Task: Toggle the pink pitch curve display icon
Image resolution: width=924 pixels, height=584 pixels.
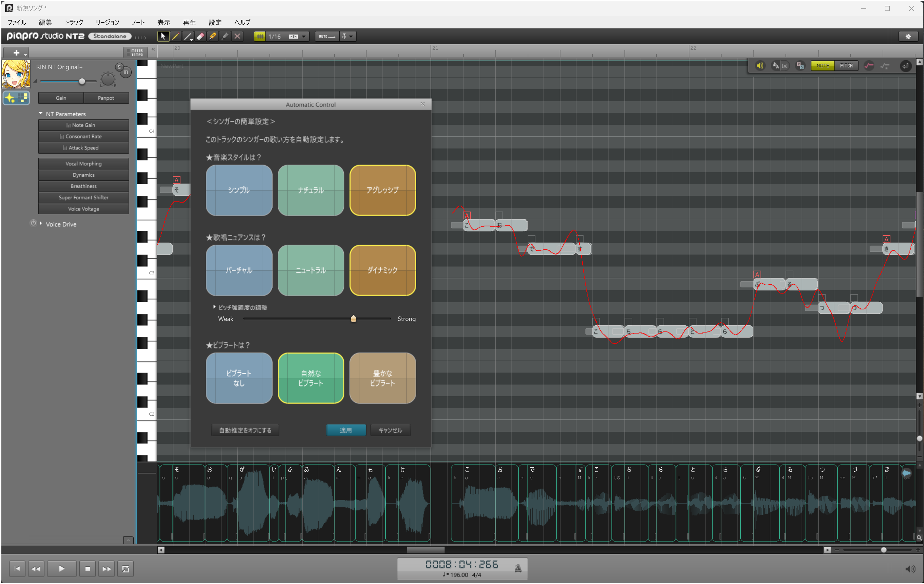Action: click(869, 66)
